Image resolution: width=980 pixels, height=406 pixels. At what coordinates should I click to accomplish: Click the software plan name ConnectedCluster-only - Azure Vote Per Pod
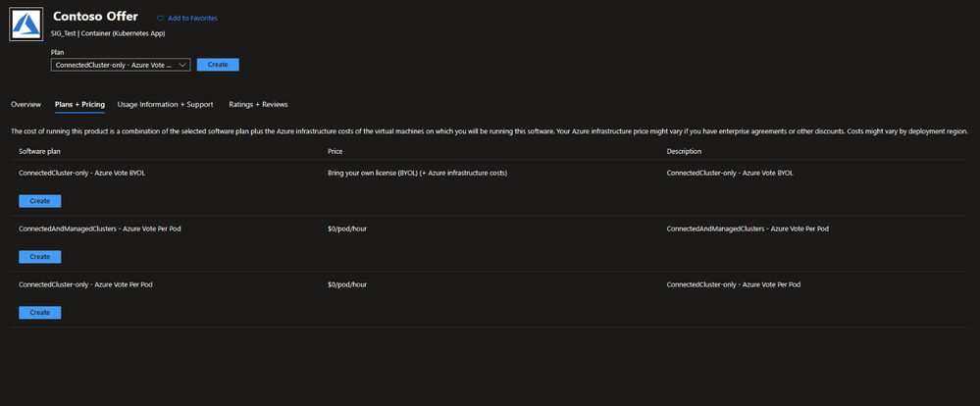tap(85, 284)
